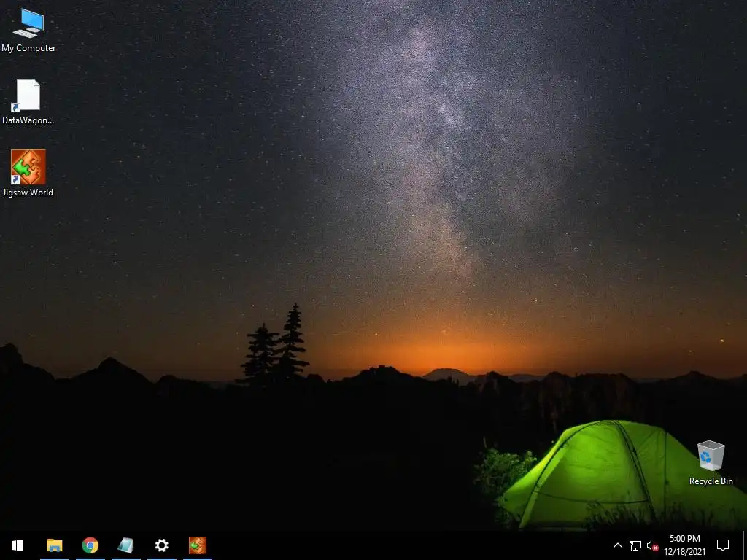747x560 pixels.
Task: Select the Jigsaw World desktop shortcut
Action: pyautogui.click(x=28, y=174)
